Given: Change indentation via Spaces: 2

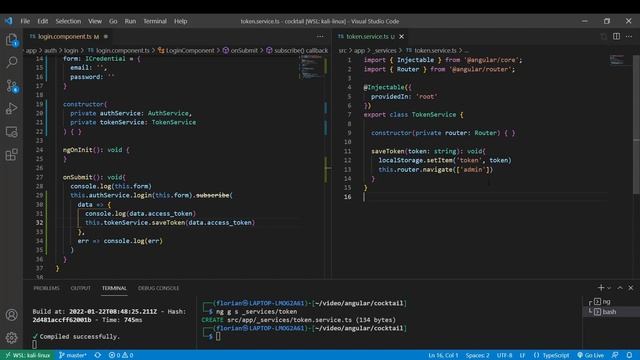Looking at the screenshot, I should point(478,355).
